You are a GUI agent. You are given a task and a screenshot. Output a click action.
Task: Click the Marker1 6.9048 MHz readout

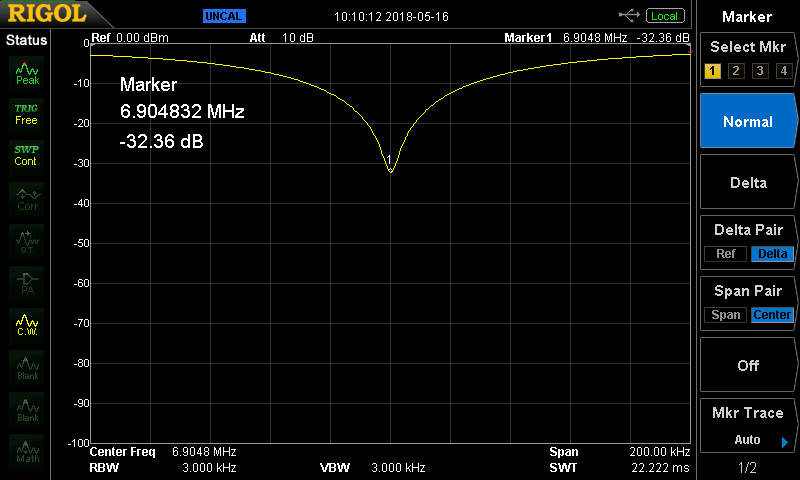click(565, 38)
